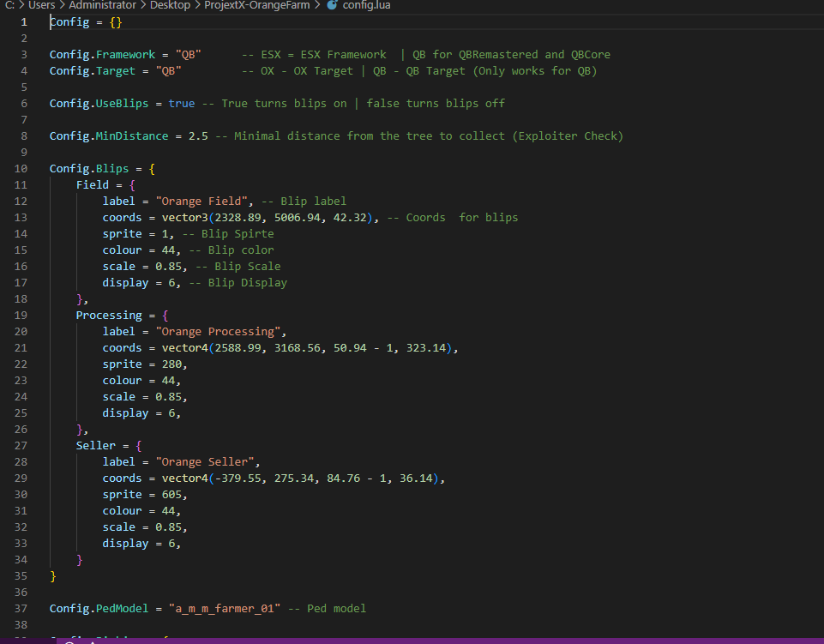Click the "colour" key on line 15
Image resolution: width=824 pixels, height=644 pixels.
coord(122,250)
